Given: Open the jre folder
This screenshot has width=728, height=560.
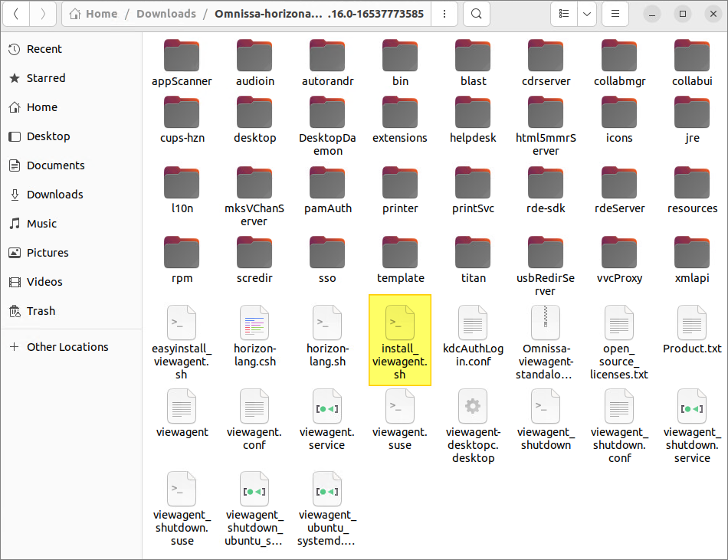Looking at the screenshot, I should click(x=691, y=113).
